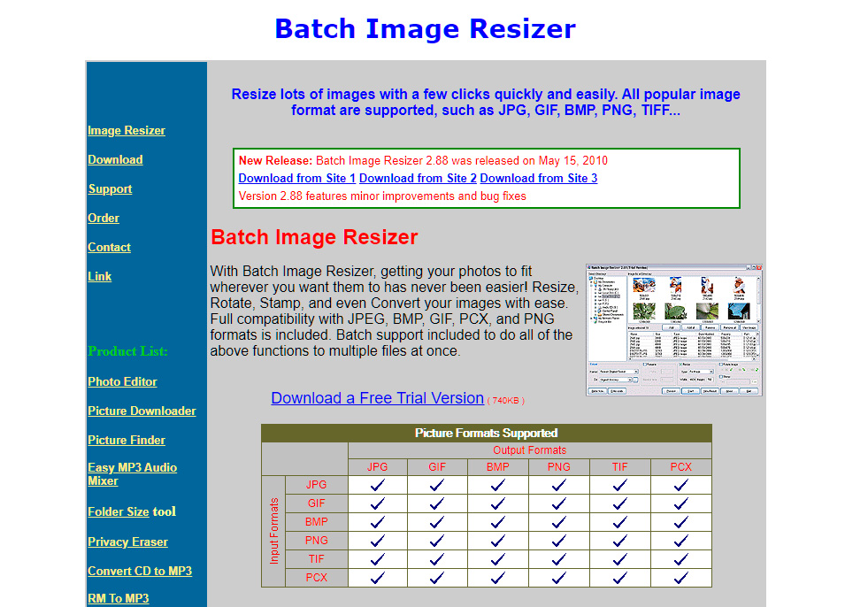Click the Link page entry
The height and width of the screenshot is (607, 868).
point(99,276)
